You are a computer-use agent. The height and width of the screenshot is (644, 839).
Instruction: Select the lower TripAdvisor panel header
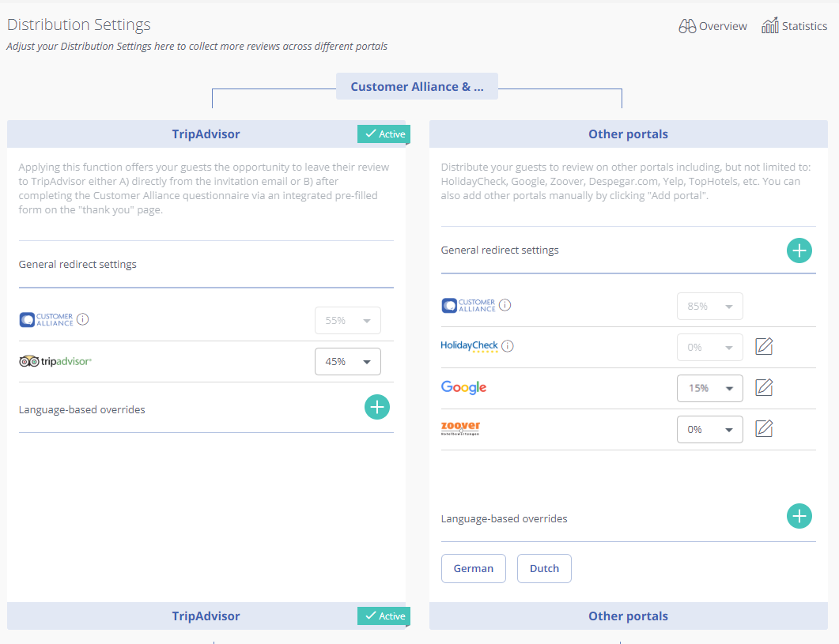[x=206, y=616]
